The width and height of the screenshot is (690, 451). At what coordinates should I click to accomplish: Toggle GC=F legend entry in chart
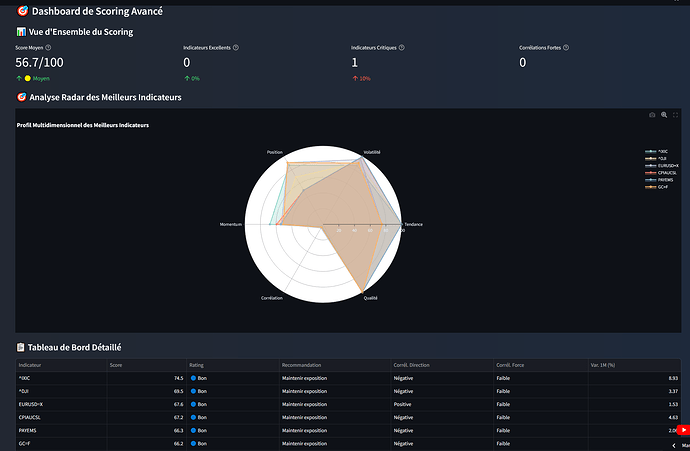[x=664, y=186]
